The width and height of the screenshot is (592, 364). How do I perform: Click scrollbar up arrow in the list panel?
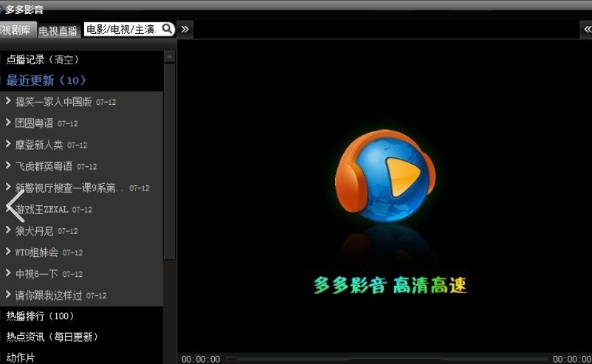coord(170,57)
